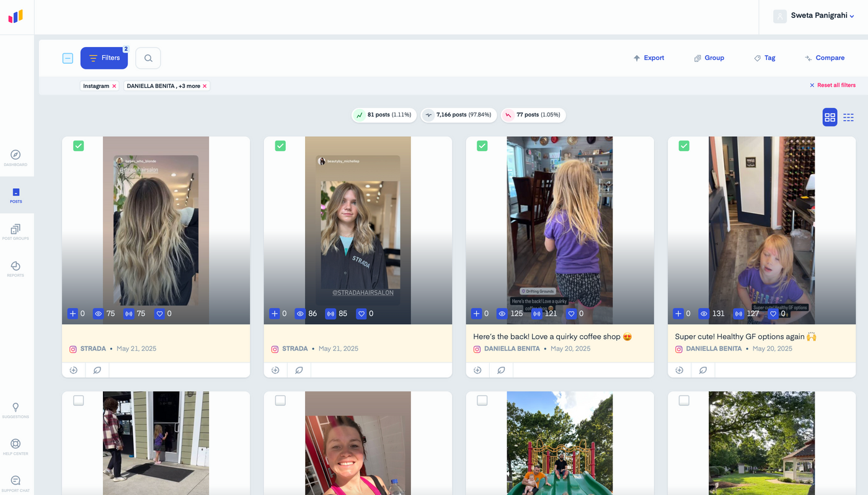Go to Post Groups in sidebar
The width and height of the screenshot is (868, 495).
pos(15,232)
